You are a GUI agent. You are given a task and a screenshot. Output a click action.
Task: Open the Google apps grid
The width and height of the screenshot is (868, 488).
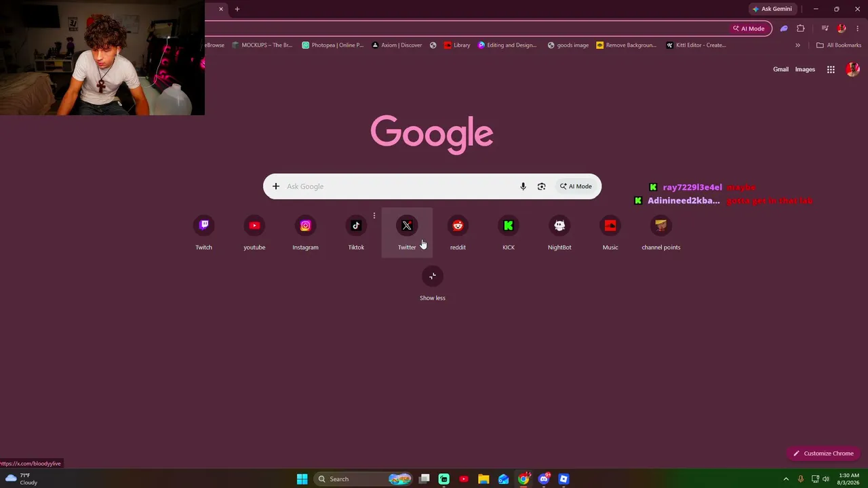click(831, 69)
